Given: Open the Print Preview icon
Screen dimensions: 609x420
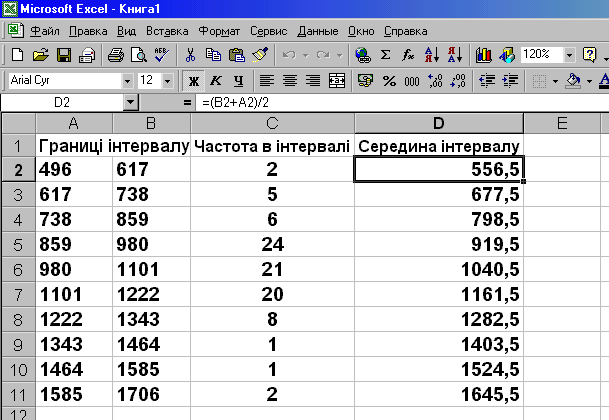Looking at the screenshot, I should click(x=138, y=55).
